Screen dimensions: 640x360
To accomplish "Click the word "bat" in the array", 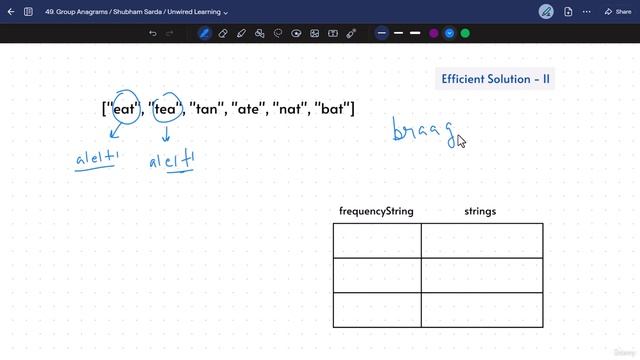I will point(332,109).
